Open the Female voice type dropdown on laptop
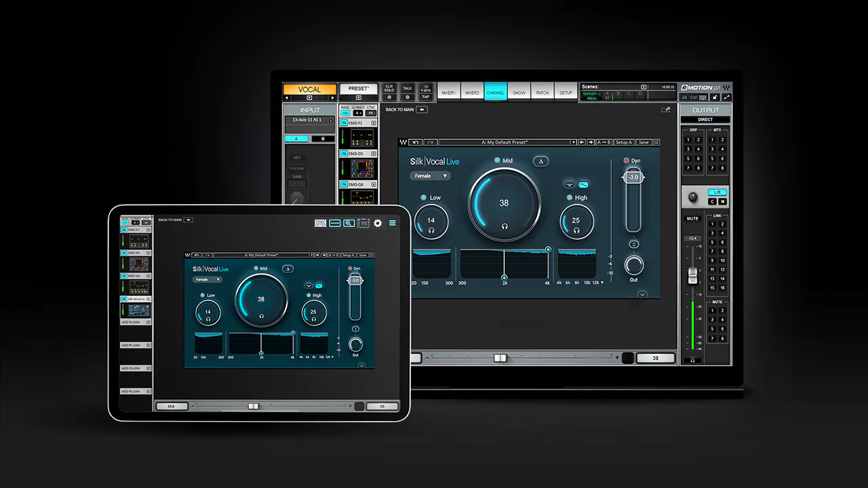868x488 pixels. click(x=430, y=176)
